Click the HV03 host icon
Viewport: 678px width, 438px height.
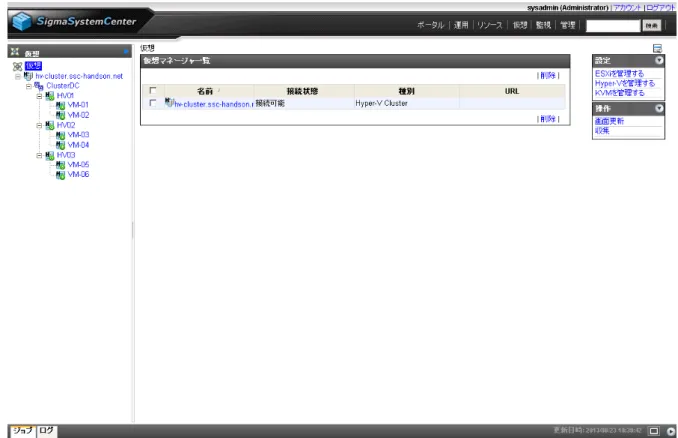click(50, 155)
